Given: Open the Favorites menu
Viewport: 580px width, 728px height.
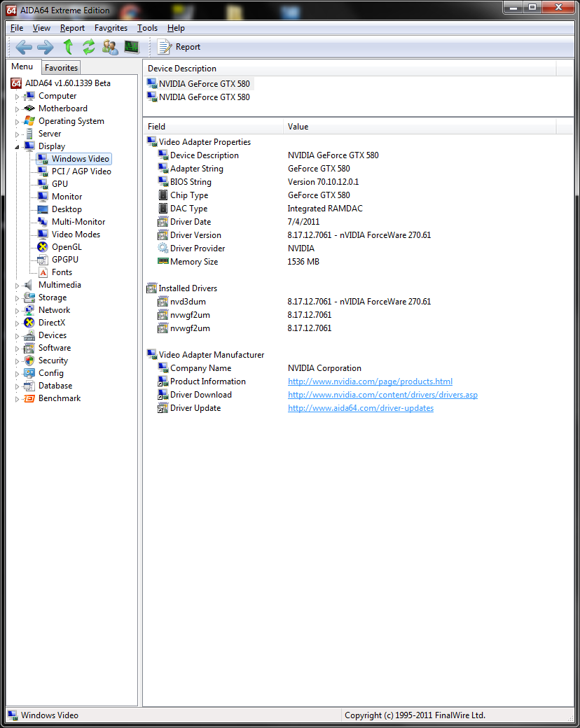Looking at the screenshot, I should [111, 28].
